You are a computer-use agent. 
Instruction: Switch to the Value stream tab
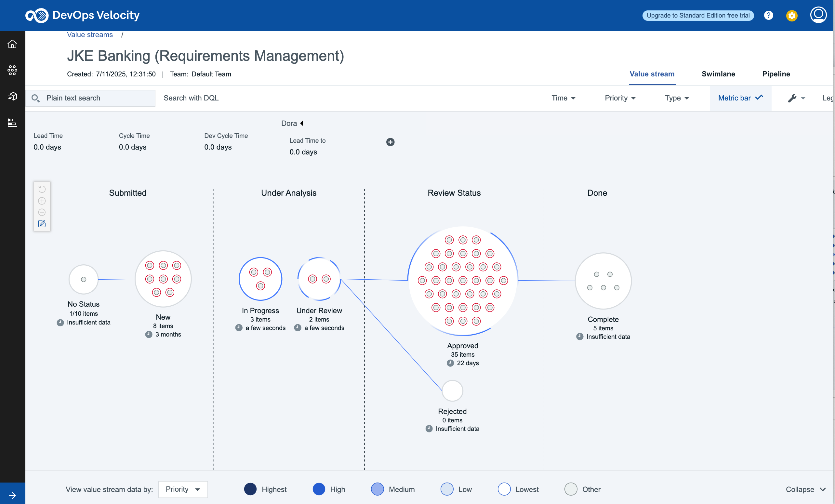(652, 74)
